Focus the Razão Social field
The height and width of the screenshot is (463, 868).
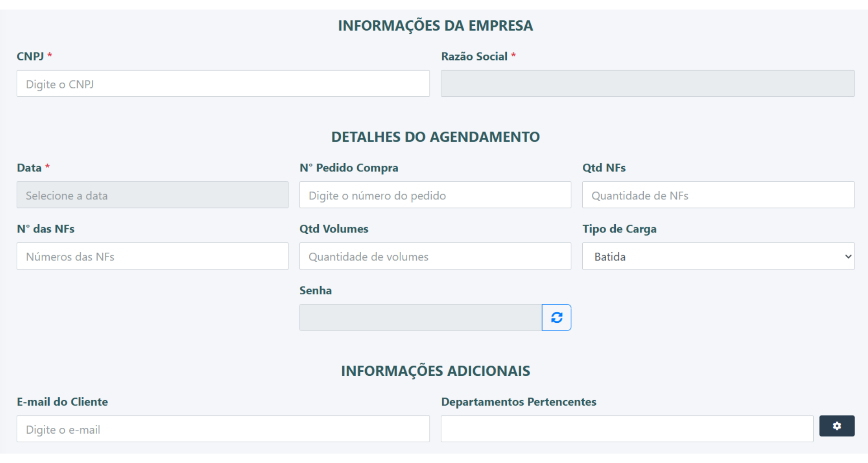point(647,83)
